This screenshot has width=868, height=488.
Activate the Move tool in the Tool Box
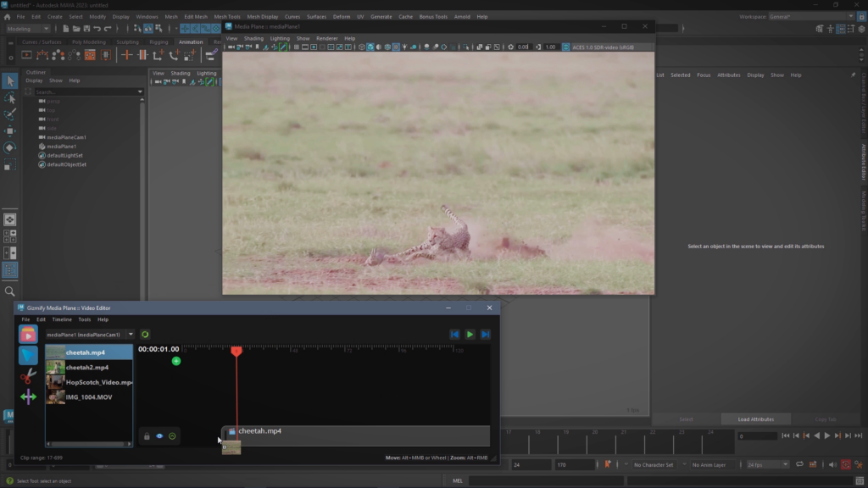click(10, 131)
